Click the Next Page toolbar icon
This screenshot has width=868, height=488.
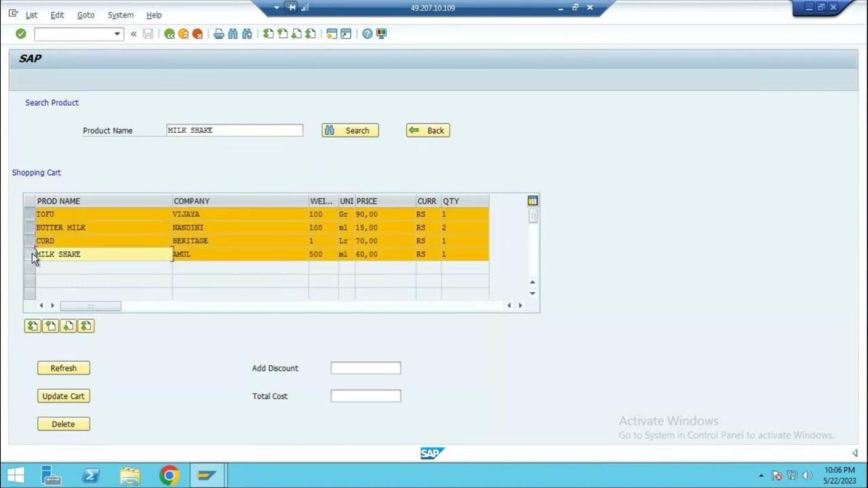pyautogui.click(x=296, y=34)
